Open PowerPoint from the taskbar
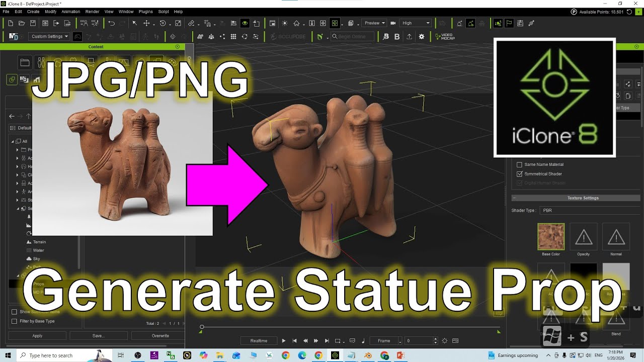This screenshot has height=362, width=644. (401, 355)
